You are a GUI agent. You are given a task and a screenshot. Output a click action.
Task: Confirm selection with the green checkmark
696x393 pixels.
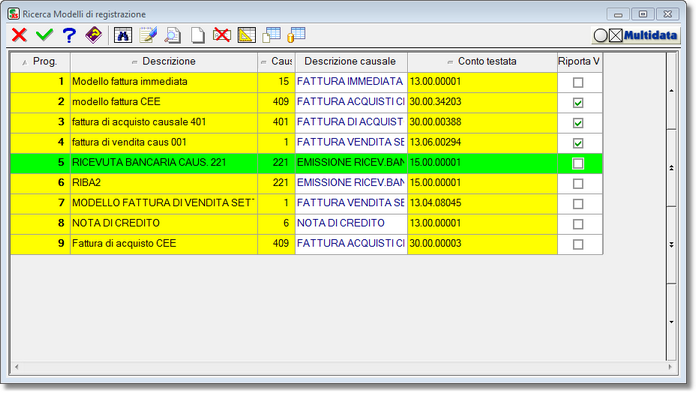tap(44, 35)
